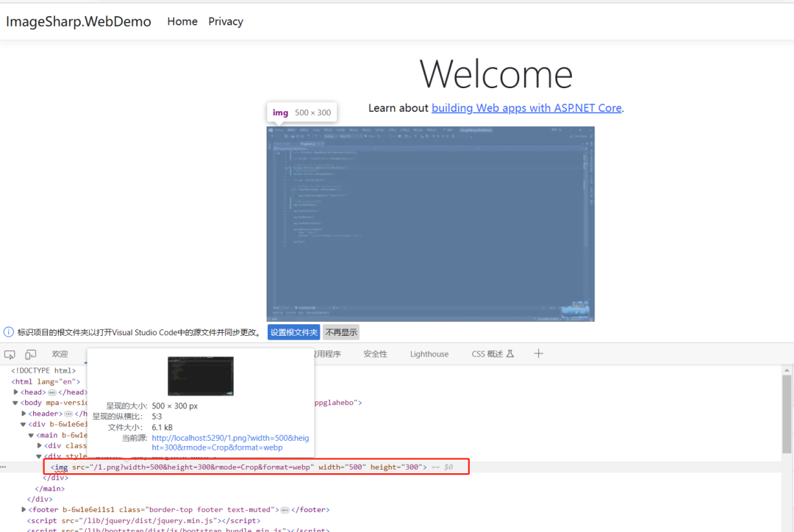This screenshot has width=794, height=532.
Task: Switch to the 安全性 tab
Action: pyautogui.click(x=375, y=354)
